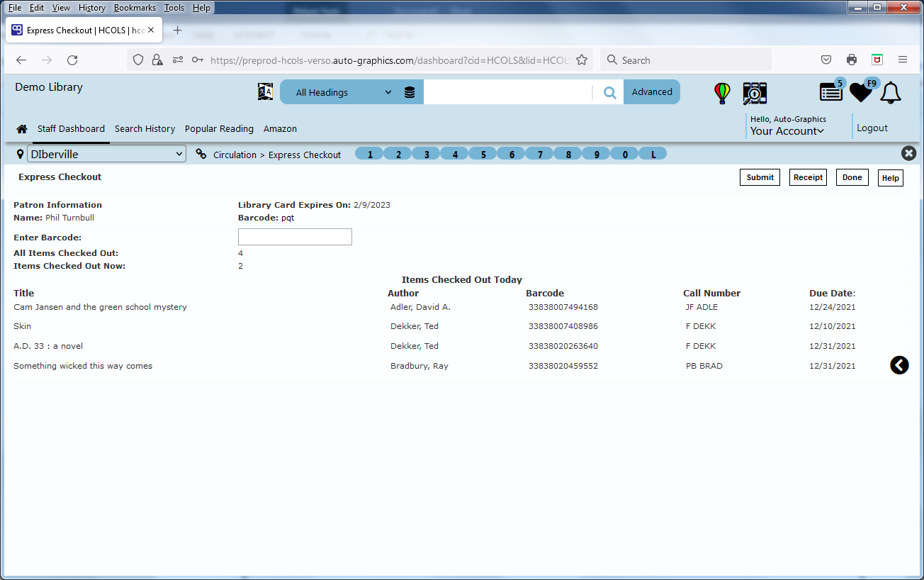Click the Express Checkout Help button

891,178
